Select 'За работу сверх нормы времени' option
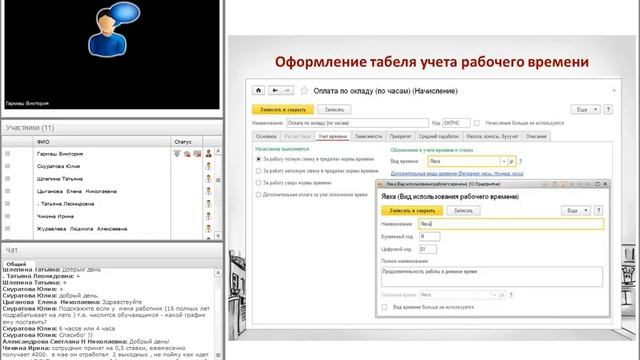 pos(258,182)
